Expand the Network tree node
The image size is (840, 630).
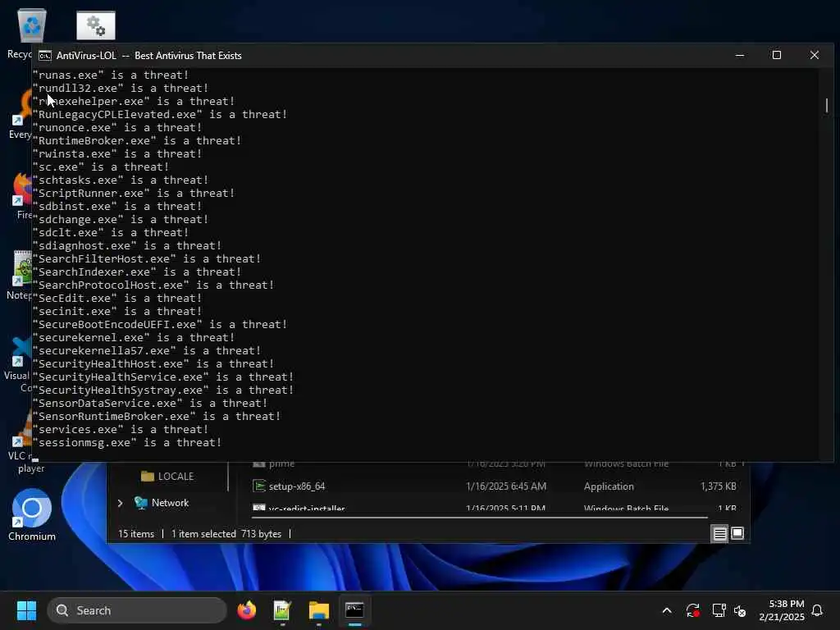pyautogui.click(x=120, y=503)
